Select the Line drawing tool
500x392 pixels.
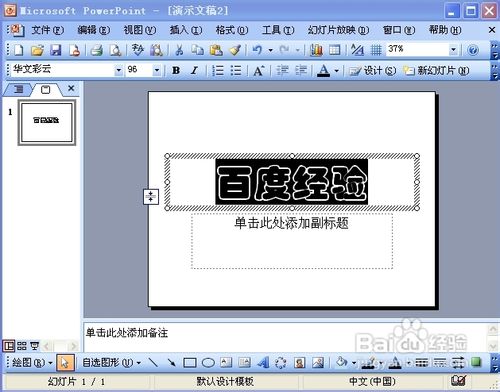click(x=153, y=362)
